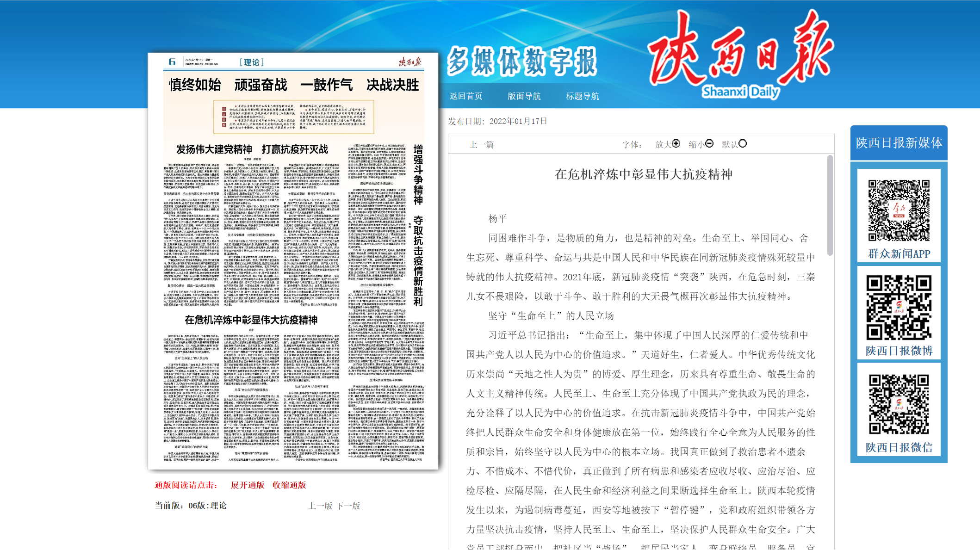
Task: Click the 多媒体数字报 title graphic
Action: (522, 62)
